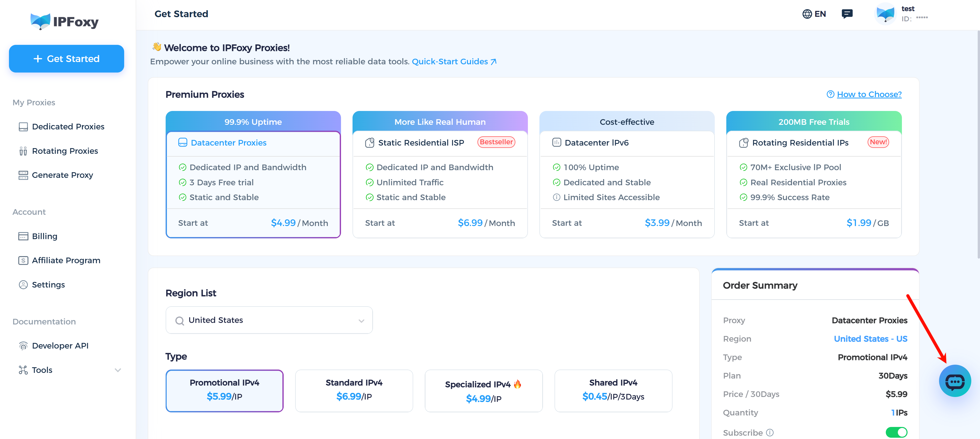Open the live chat bubble icon
The image size is (980, 439).
(x=955, y=381)
